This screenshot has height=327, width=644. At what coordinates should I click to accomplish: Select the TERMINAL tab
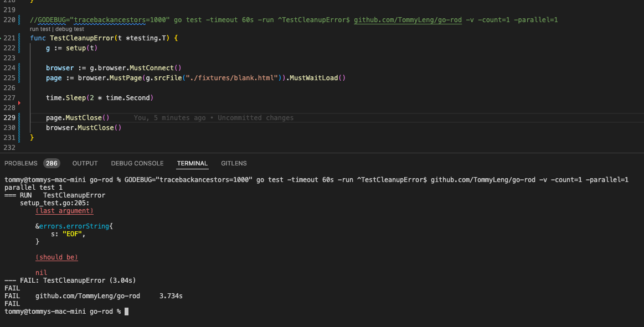point(192,163)
